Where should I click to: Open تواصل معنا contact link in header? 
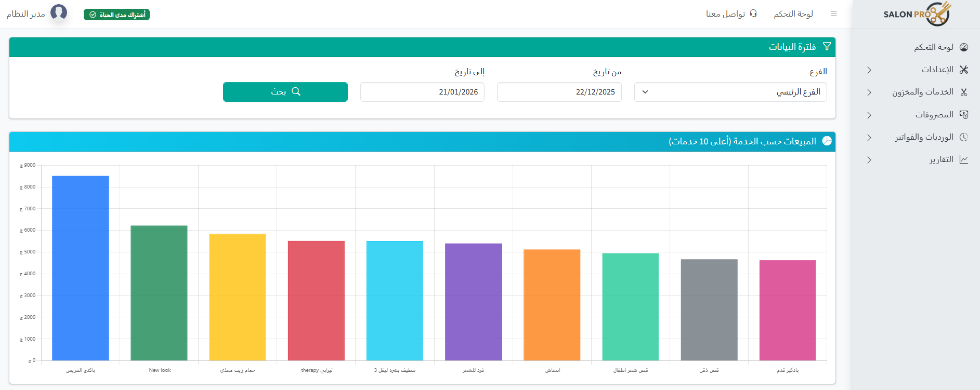tap(731, 14)
